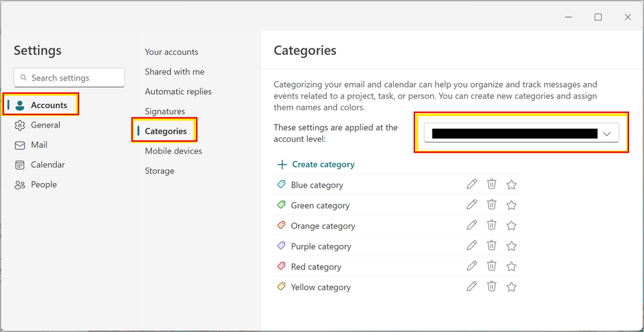
Task: Toggle the star for Green category
Action: (x=511, y=205)
